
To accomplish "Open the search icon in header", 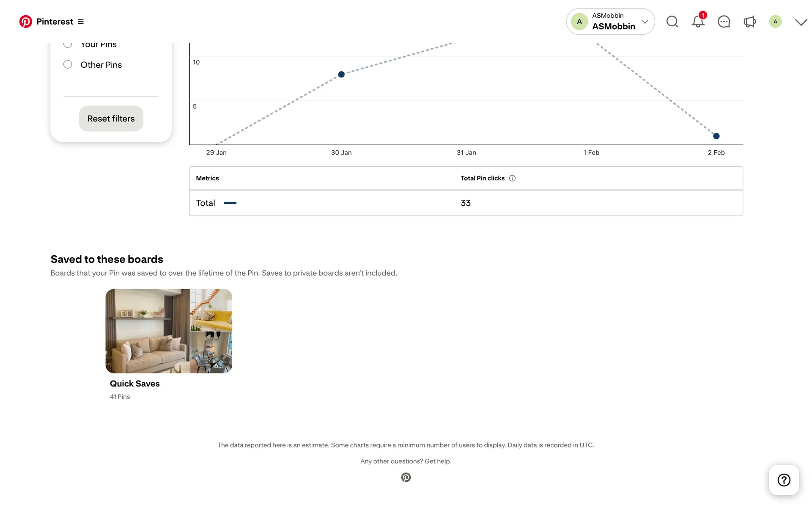I will point(672,22).
